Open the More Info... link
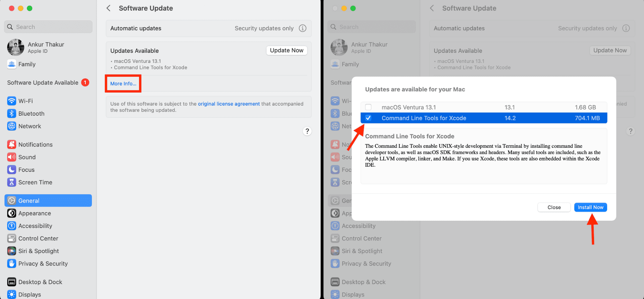Screen dimensions: 644x299 tap(123, 84)
